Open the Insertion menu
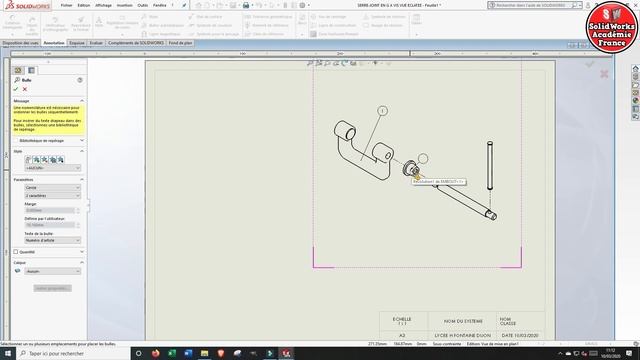The image size is (640, 360). click(124, 5)
